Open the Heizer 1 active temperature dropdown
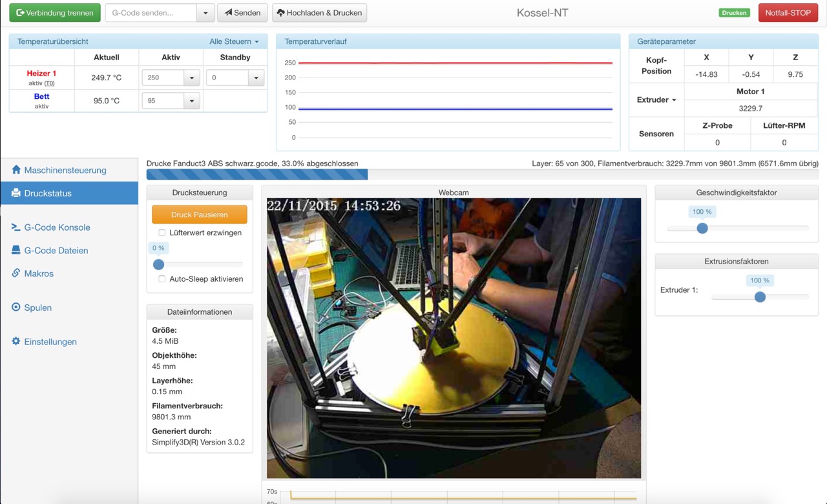The image size is (827, 504). [191, 78]
